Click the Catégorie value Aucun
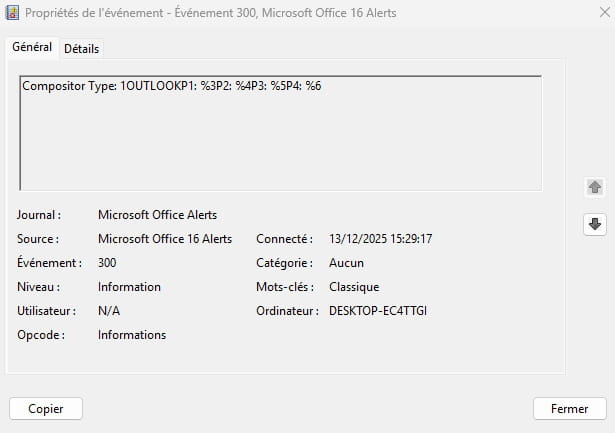615x433 pixels. [x=346, y=263]
